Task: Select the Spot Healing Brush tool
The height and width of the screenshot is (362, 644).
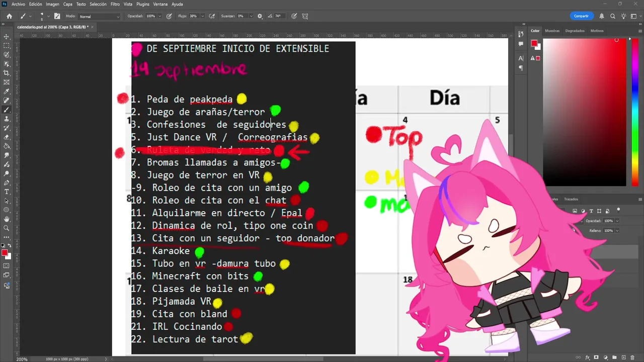Action: click(7, 101)
